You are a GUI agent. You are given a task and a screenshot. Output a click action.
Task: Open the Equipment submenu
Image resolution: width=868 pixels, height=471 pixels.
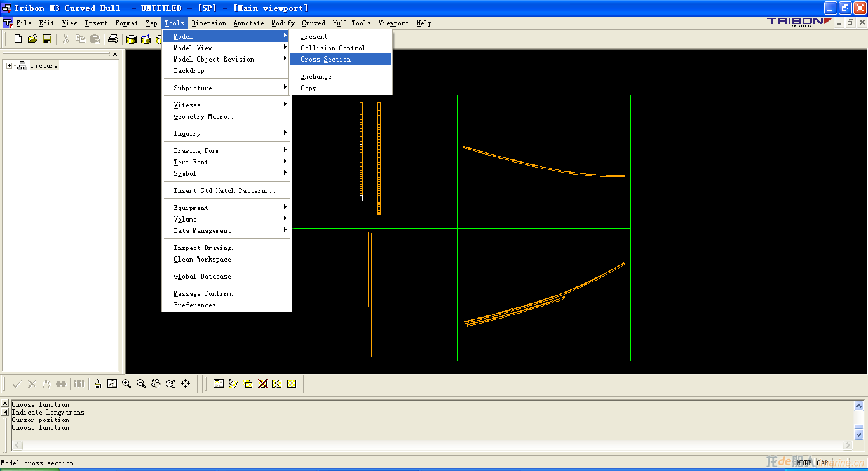coord(227,208)
